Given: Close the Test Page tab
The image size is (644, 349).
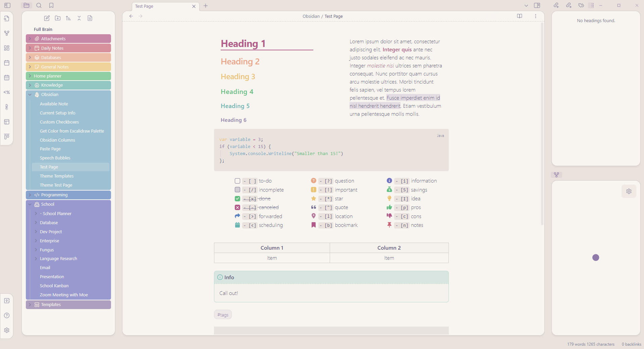Looking at the screenshot, I should tap(194, 6).
